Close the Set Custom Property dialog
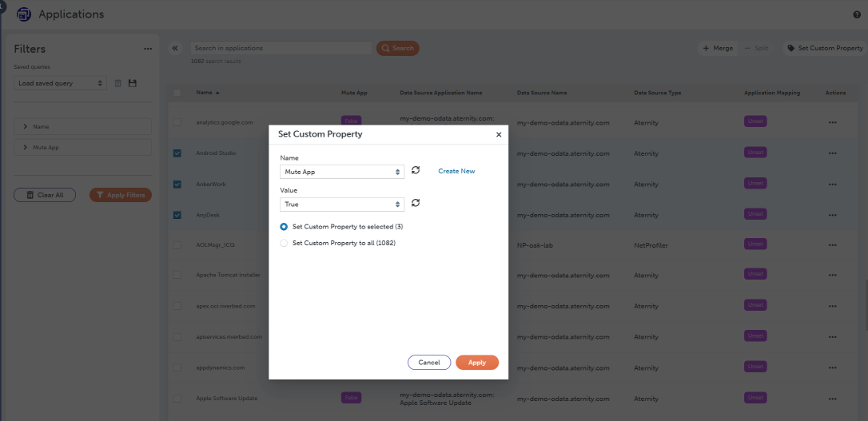The height and width of the screenshot is (421, 868). click(x=499, y=134)
